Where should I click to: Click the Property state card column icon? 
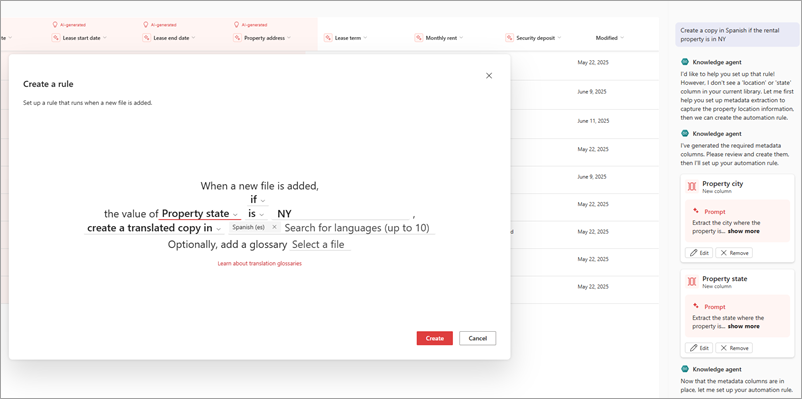[692, 282]
